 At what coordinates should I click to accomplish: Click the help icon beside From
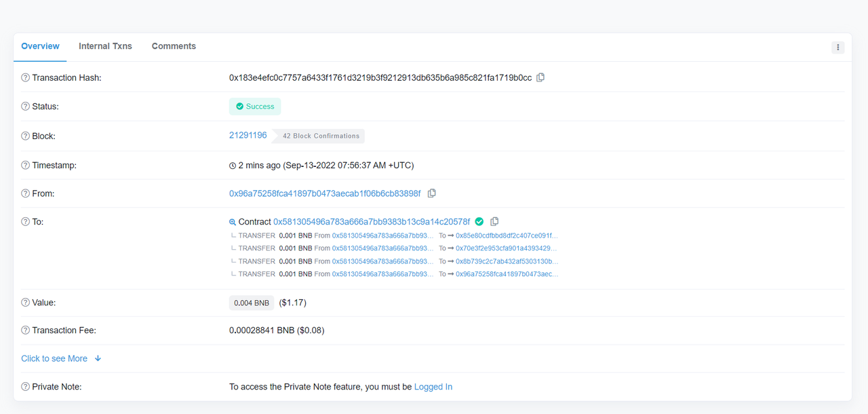pos(26,194)
